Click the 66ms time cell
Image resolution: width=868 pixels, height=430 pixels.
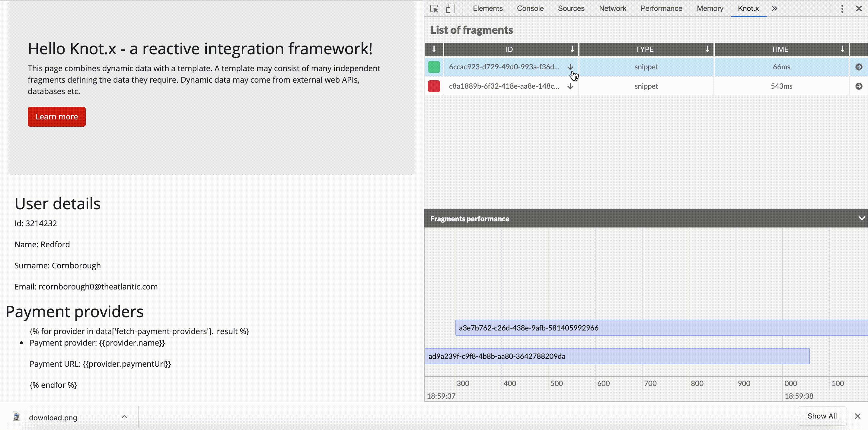(781, 67)
